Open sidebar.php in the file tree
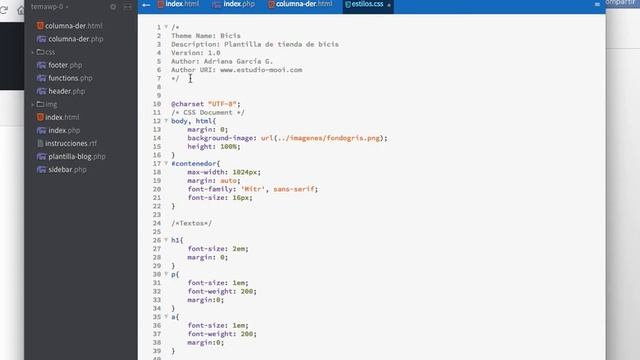The width and height of the screenshot is (640, 360). tap(62, 169)
